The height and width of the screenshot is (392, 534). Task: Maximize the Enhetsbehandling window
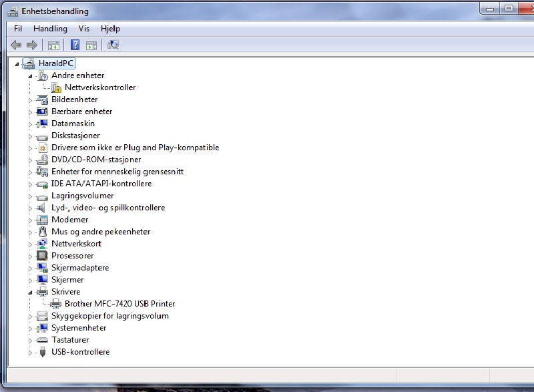[x=509, y=9]
